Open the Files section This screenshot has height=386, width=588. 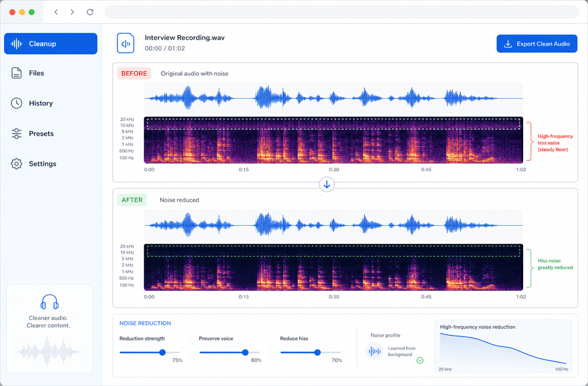51,73
